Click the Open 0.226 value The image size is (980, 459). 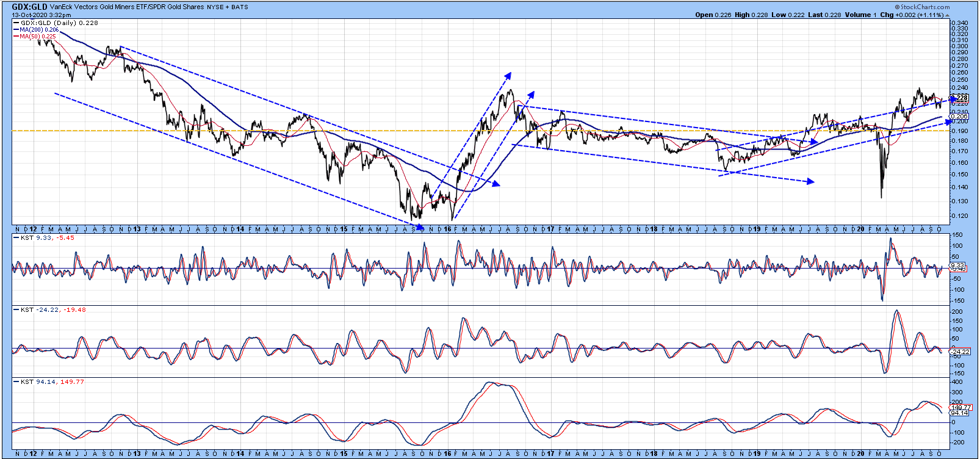point(713,15)
